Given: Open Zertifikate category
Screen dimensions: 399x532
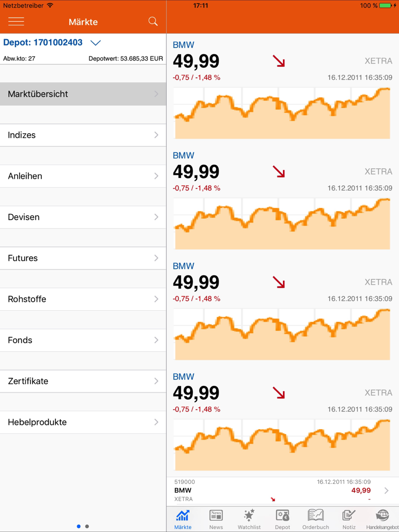Looking at the screenshot, I should [83, 381].
